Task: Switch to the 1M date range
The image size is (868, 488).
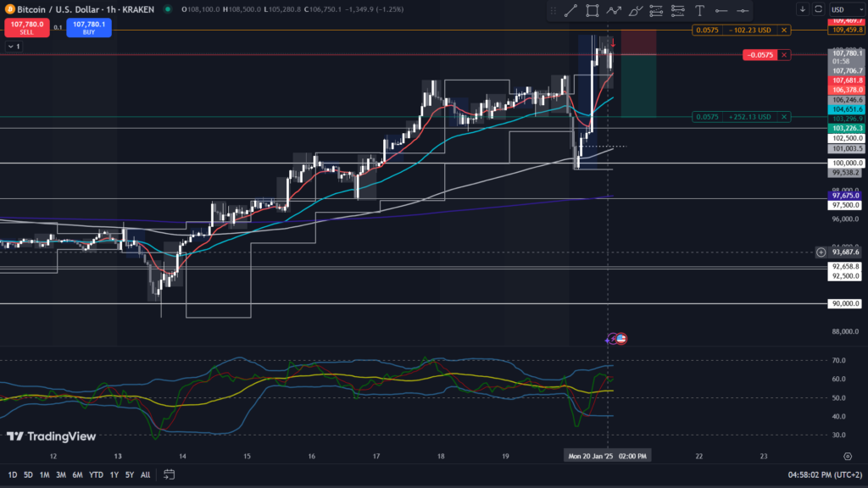Action: (x=46, y=474)
